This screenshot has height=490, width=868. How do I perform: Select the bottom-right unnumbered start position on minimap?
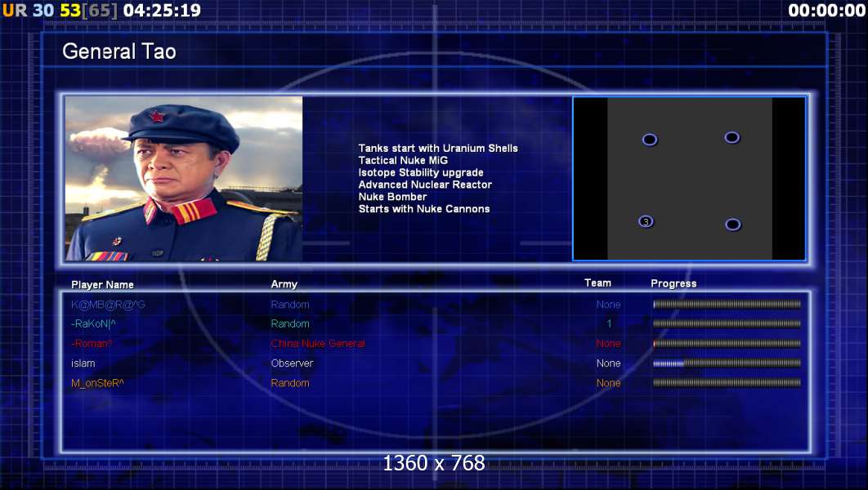pos(732,224)
